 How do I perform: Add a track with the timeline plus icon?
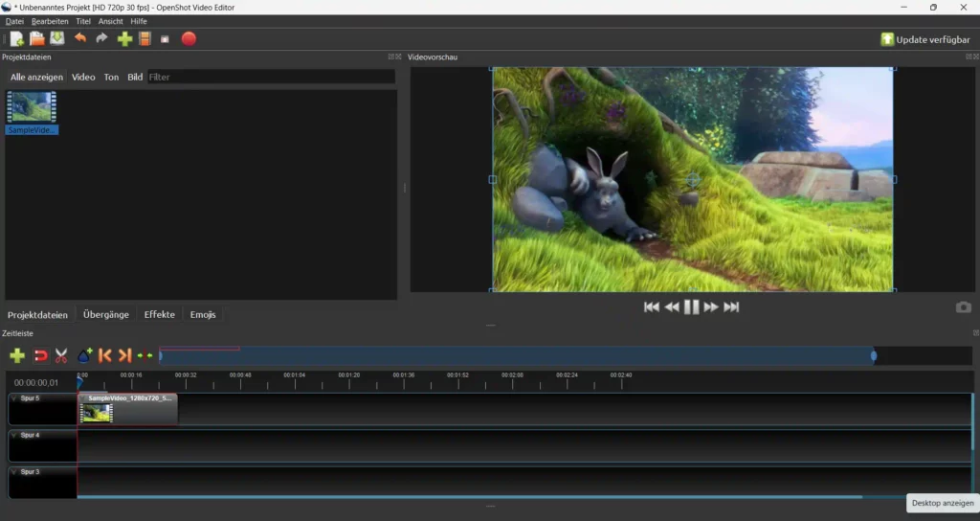pos(17,356)
